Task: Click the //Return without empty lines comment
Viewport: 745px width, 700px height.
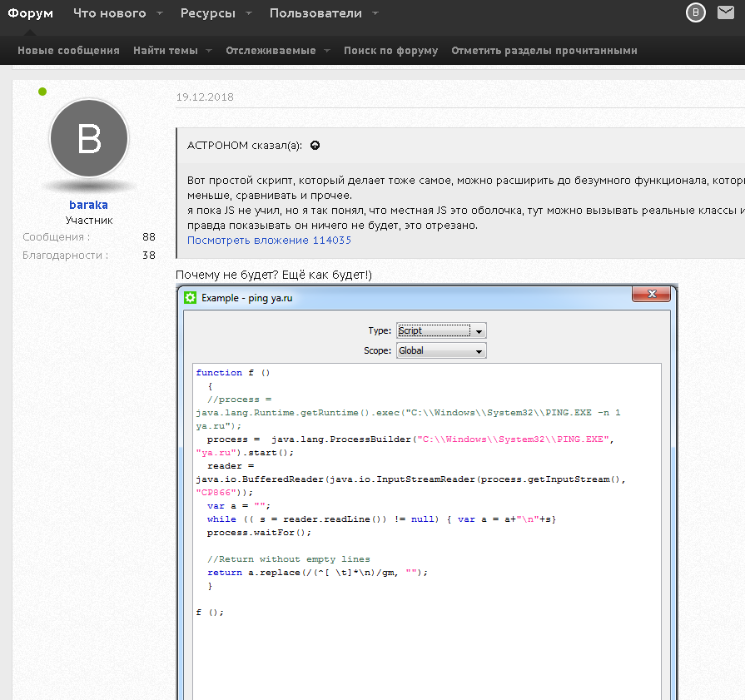Action: (288, 559)
